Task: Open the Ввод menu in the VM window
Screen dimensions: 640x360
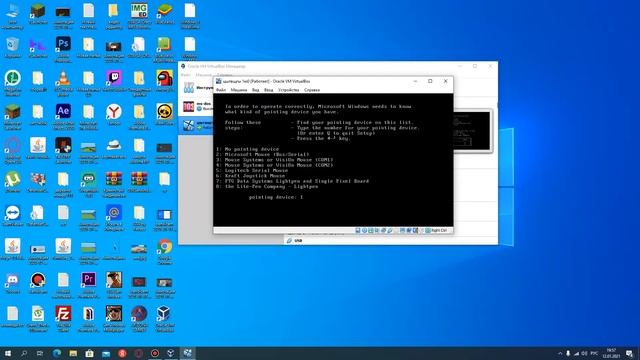Action: point(268,90)
